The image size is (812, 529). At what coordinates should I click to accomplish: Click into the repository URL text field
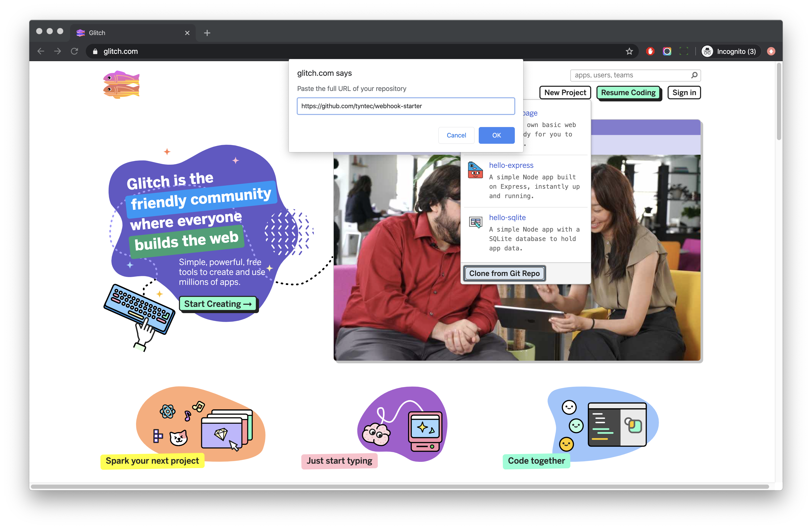click(x=406, y=106)
